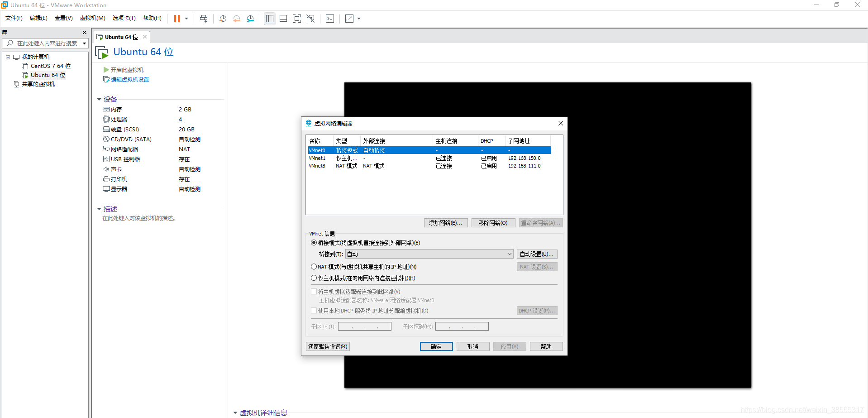Select Ubuntu 64 位 in library tree
Screen dimensions: 868x418
[48, 75]
